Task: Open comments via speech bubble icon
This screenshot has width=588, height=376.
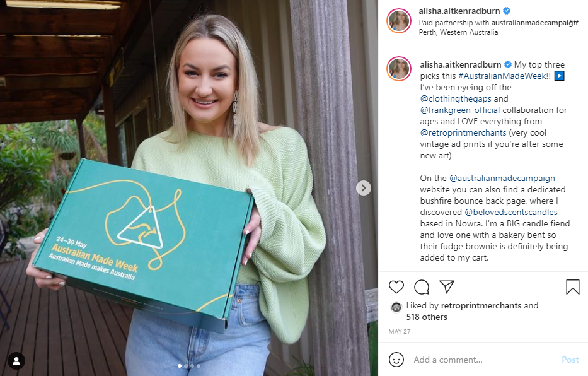Action: pyautogui.click(x=422, y=287)
